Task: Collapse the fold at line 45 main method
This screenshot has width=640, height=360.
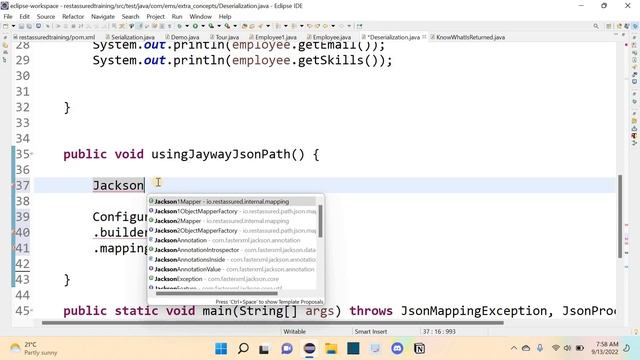Action: 32,311
